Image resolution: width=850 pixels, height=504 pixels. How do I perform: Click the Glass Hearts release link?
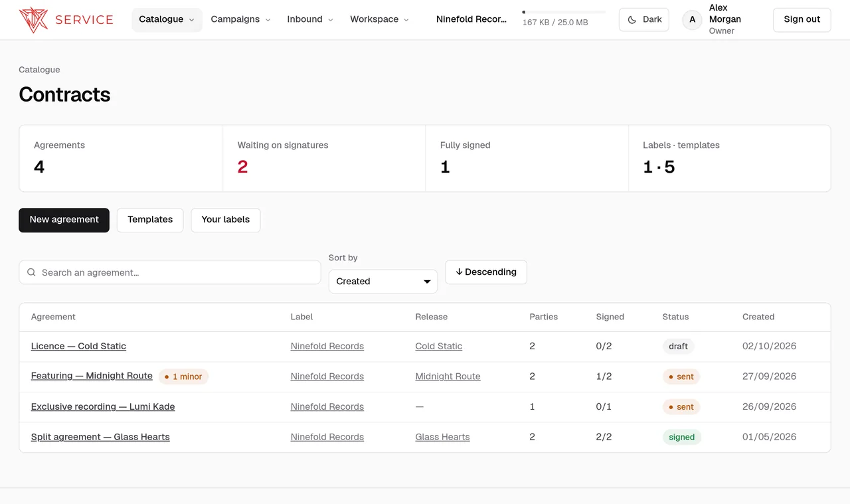pyautogui.click(x=443, y=437)
